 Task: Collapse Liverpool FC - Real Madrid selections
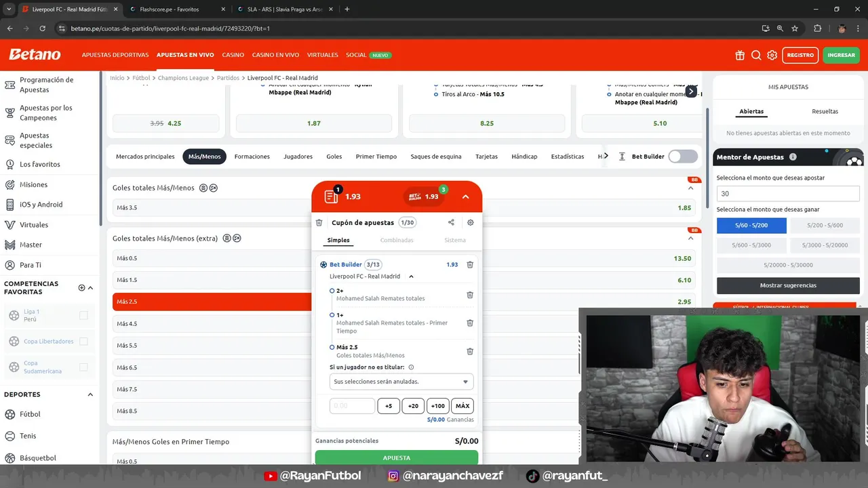411,277
